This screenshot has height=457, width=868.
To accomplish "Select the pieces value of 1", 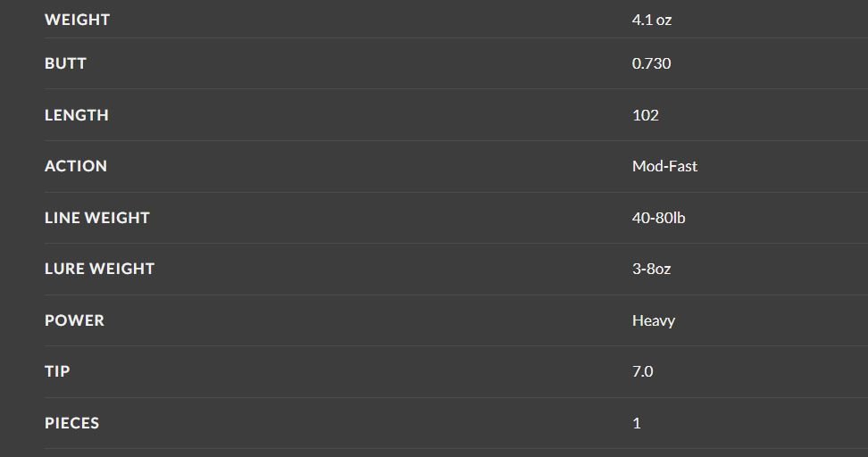I will (x=637, y=423).
